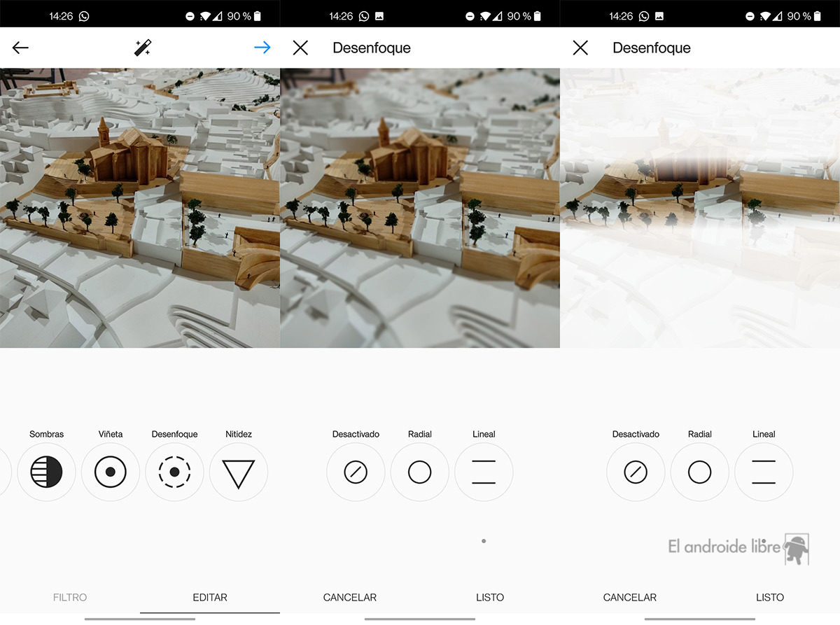Tap the WhatsApp icon in right status bar
The image size is (840, 625).
[x=644, y=16]
